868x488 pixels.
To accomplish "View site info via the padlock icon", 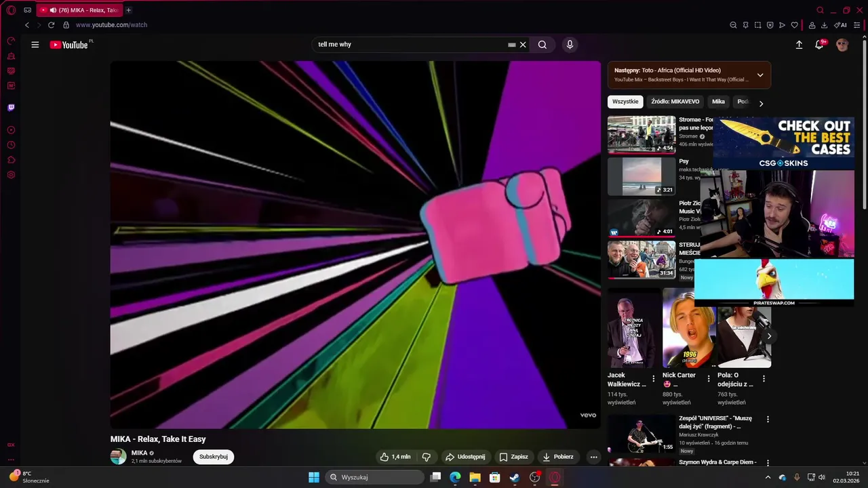I will [x=66, y=25].
